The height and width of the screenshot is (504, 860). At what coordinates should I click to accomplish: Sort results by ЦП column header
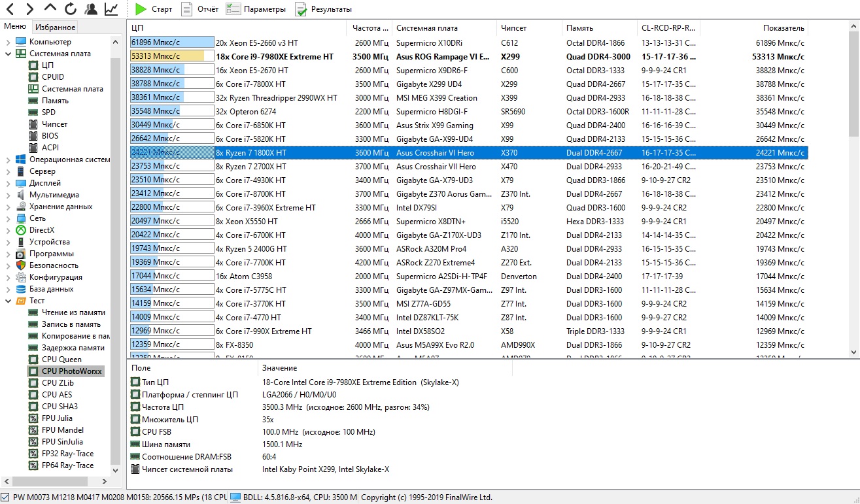(x=236, y=28)
